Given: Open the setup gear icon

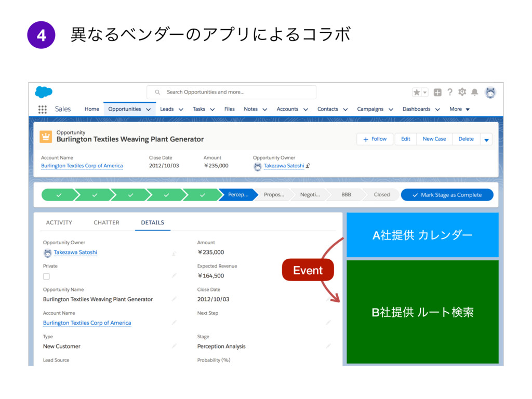Looking at the screenshot, I should click(x=462, y=92).
